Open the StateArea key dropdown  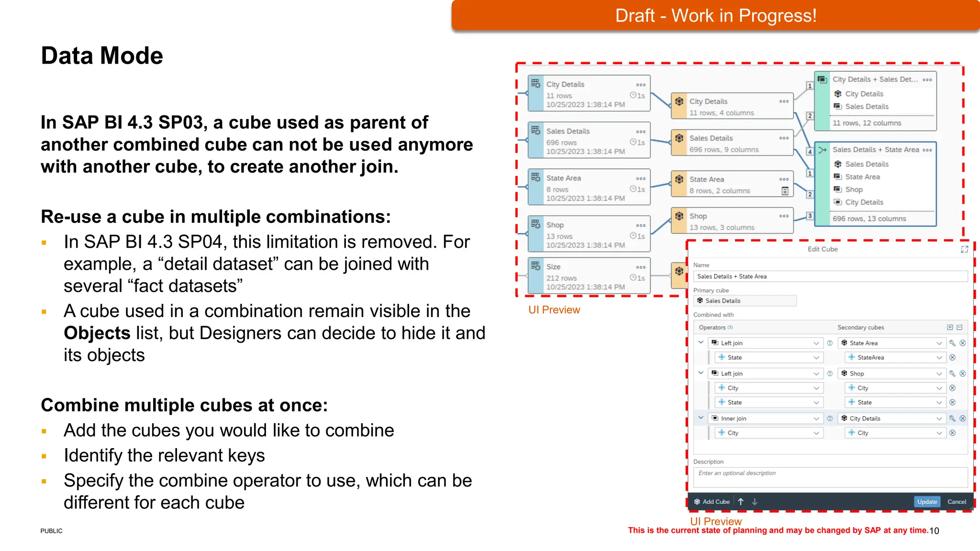tap(939, 357)
